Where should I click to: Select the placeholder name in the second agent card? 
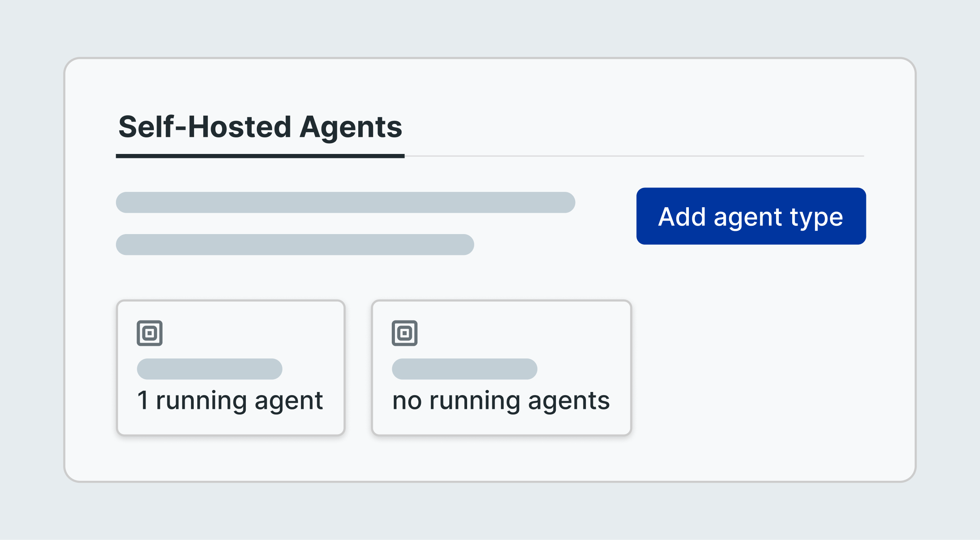[x=464, y=369]
